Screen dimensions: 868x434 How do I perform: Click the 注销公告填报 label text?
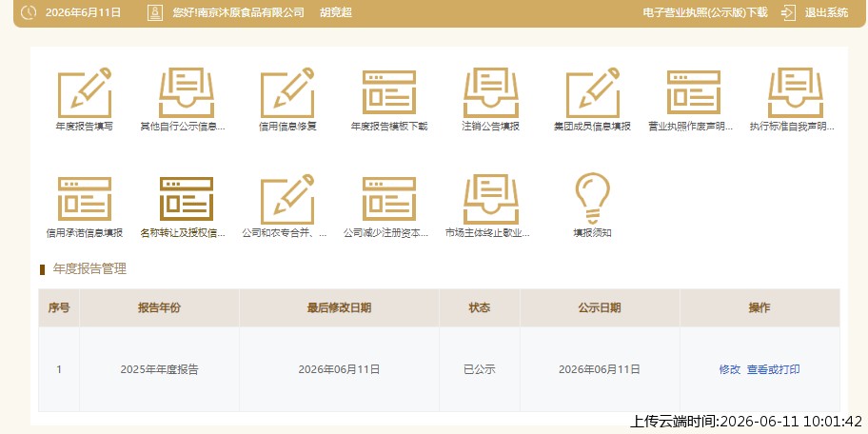[x=491, y=127]
